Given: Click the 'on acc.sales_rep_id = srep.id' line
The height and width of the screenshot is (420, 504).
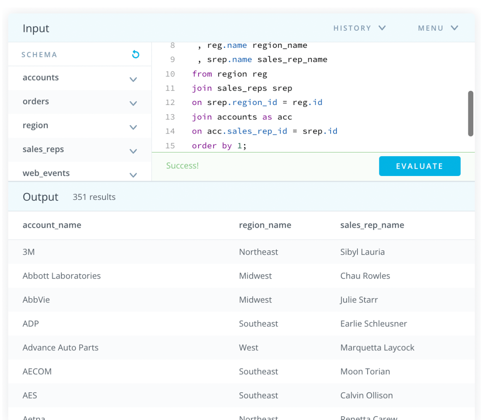Looking at the screenshot, I should pos(265,131).
